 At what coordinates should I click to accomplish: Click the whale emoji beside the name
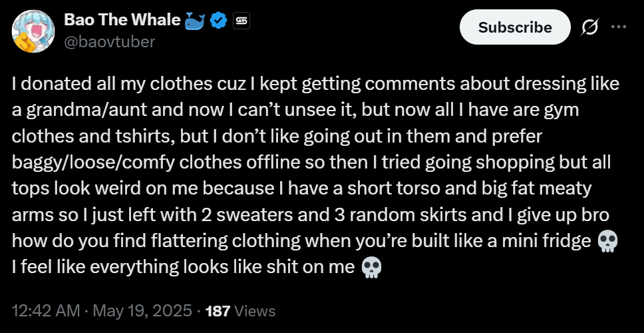(195, 21)
